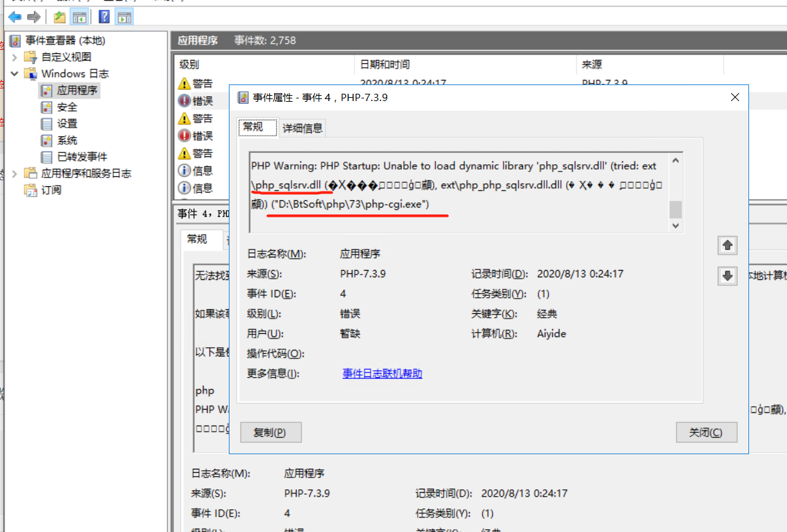Screen dimensions: 787x532
Task: Select the first 警告 event row
Action: tap(202, 83)
